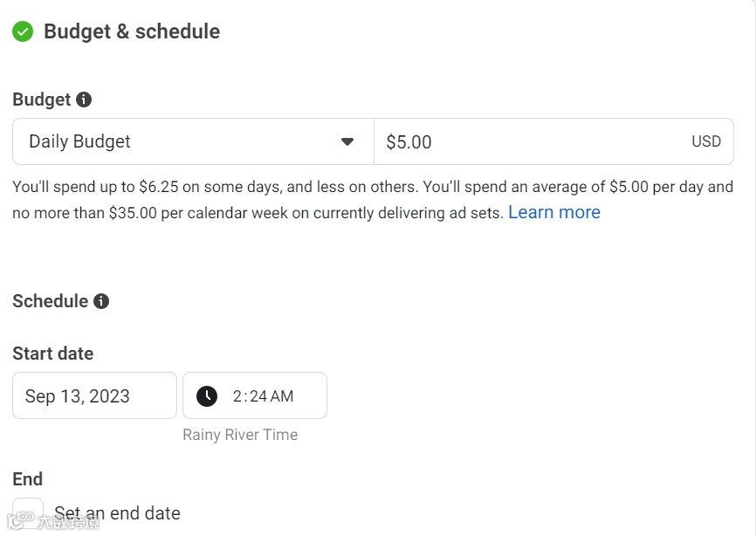
Task: Click the info icon beside Budget
Action: click(84, 100)
